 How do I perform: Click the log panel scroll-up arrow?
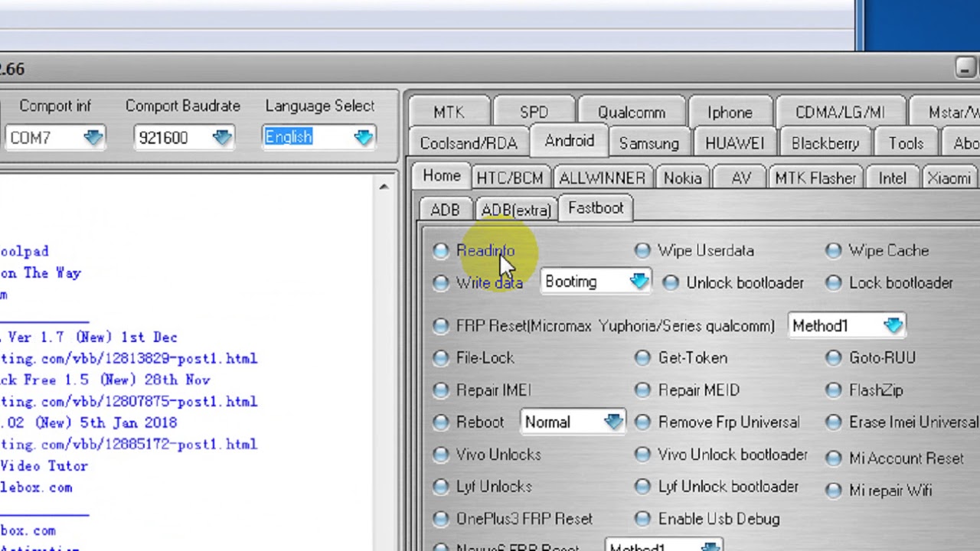pos(384,186)
